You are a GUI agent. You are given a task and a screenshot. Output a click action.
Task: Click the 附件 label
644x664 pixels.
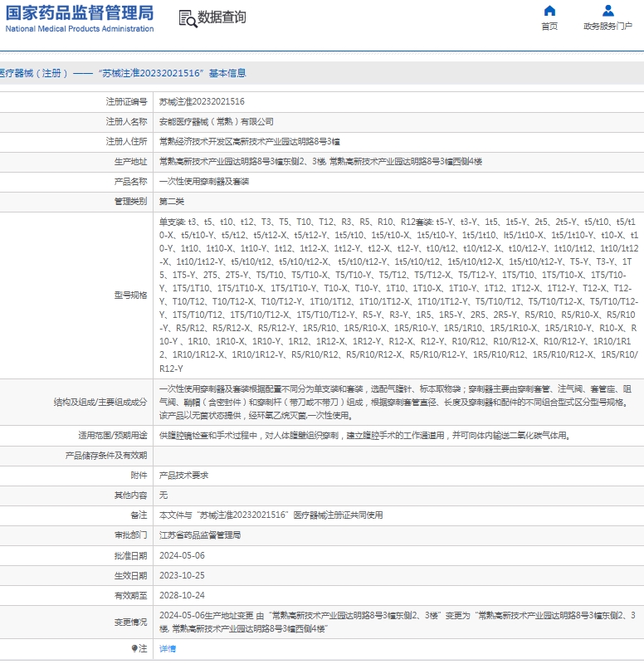point(139,475)
